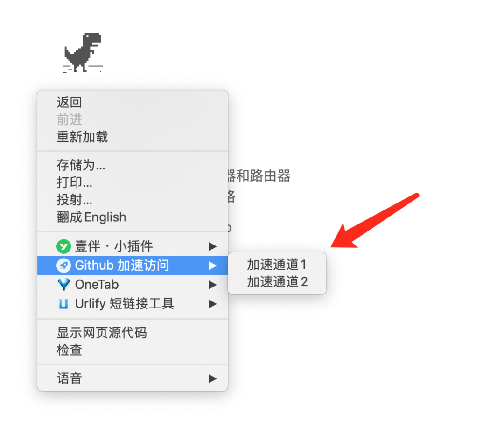Select 加速通道 1 from submenu
This screenshot has height=441, width=504.
tap(277, 265)
